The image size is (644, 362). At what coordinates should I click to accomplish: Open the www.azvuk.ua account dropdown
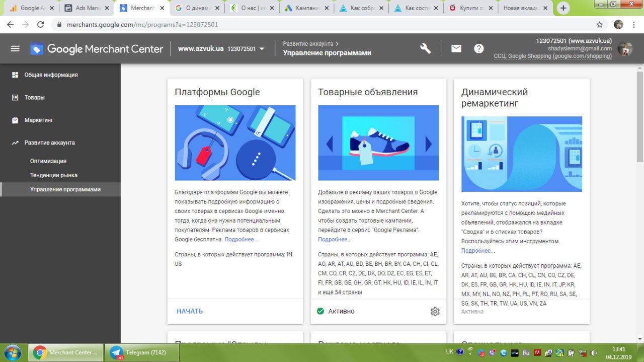point(221,49)
